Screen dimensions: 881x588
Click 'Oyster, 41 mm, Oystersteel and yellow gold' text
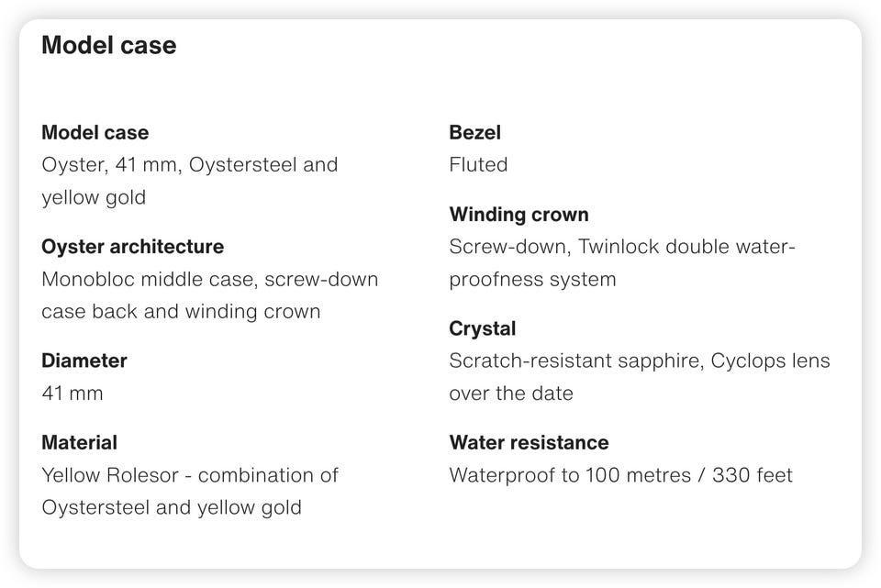click(x=190, y=181)
